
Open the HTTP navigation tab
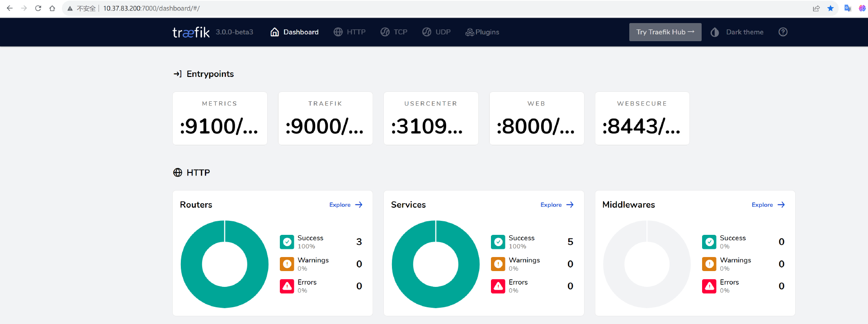pos(349,32)
